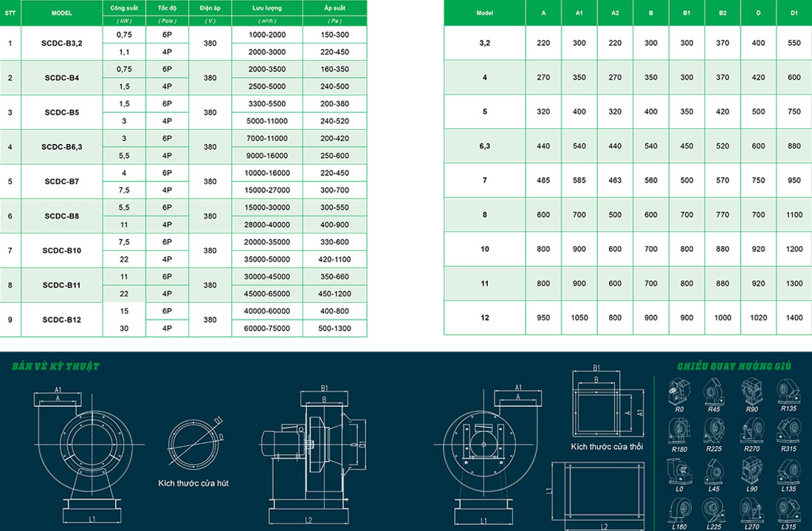Click the R135 fan direction icon
812x531 pixels.
(x=788, y=391)
